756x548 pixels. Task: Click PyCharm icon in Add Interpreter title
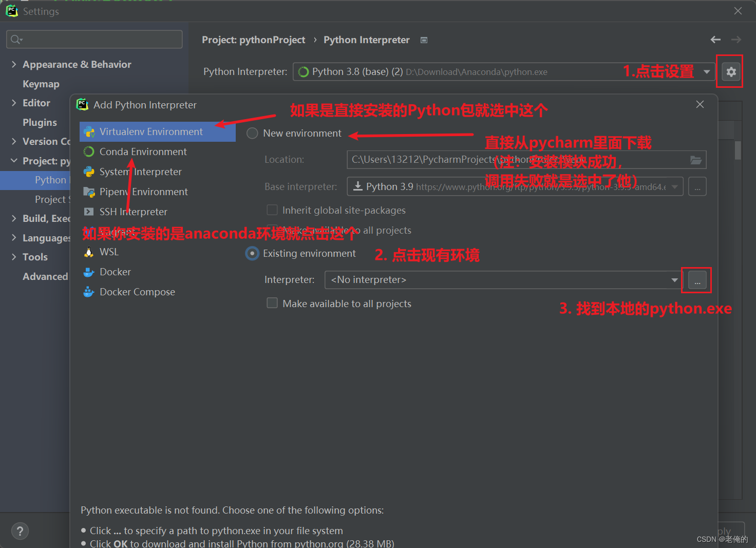point(82,104)
